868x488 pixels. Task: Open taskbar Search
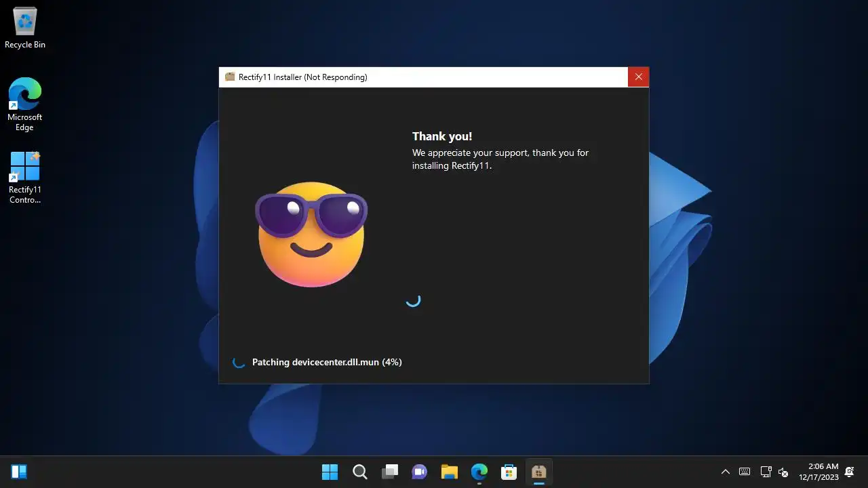pos(360,472)
